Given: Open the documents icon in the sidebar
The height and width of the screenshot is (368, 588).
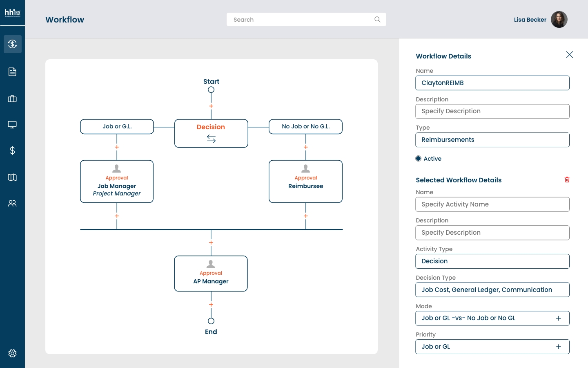Looking at the screenshot, I should click(12, 72).
